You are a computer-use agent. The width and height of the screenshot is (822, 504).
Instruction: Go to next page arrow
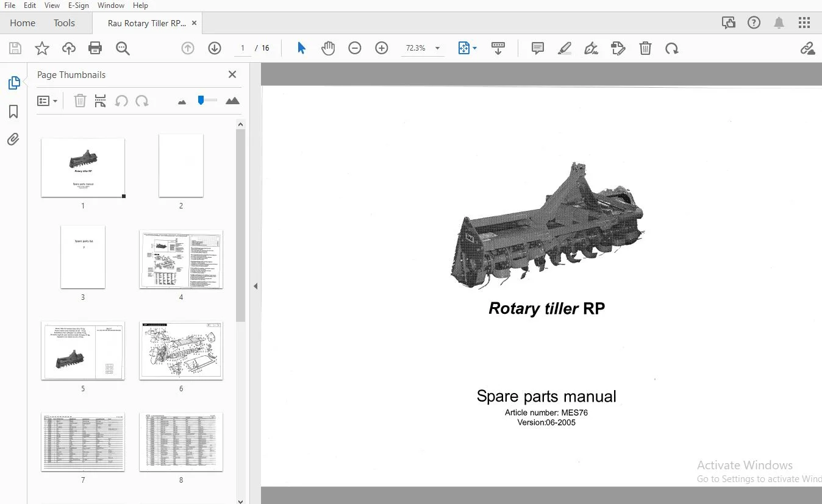[x=215, y=48]
